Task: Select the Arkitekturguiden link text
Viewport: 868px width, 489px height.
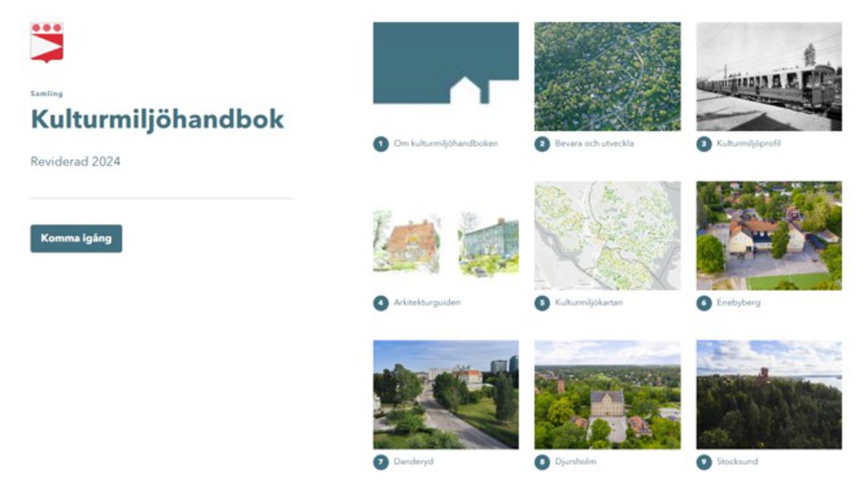Action: pyautogui.click(x=427, y=302)
